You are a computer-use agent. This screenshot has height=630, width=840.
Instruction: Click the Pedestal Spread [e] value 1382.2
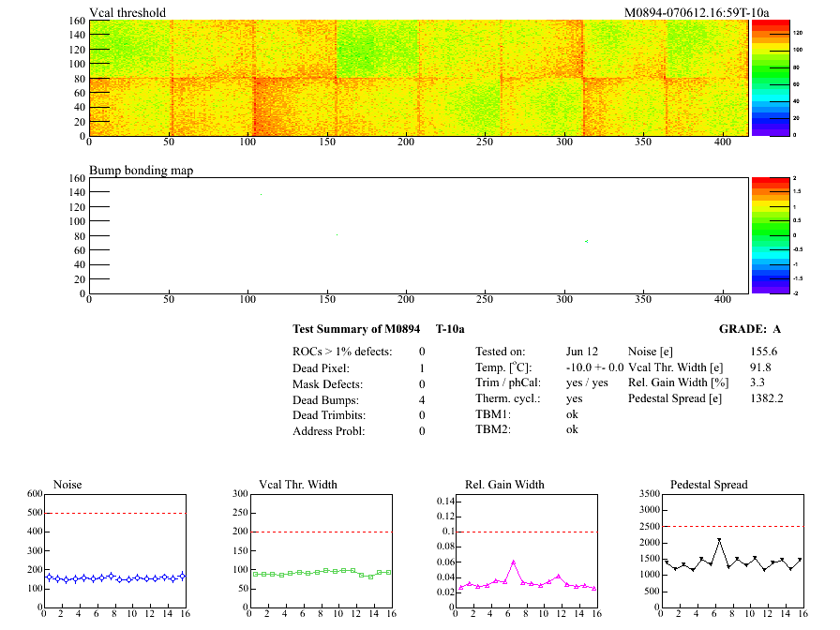click(x=766, y=398)
